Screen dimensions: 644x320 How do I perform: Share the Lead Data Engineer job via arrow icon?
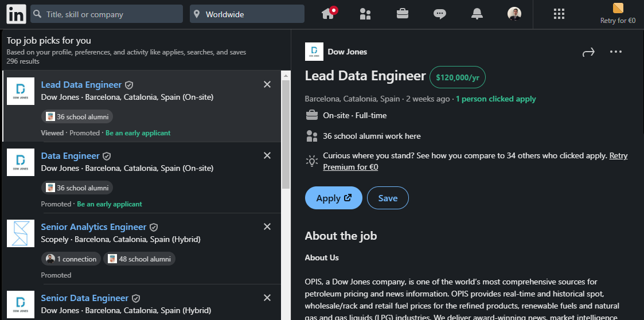[588, 52]
